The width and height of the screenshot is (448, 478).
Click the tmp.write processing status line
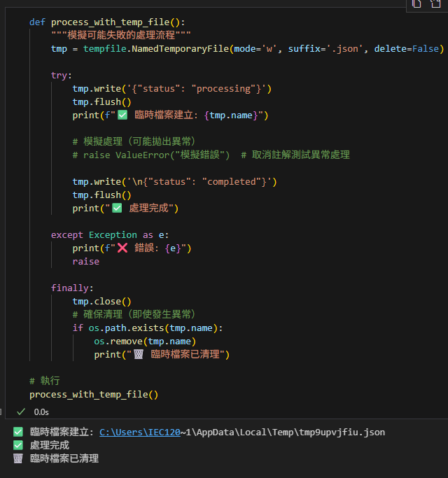click(171, 89)
